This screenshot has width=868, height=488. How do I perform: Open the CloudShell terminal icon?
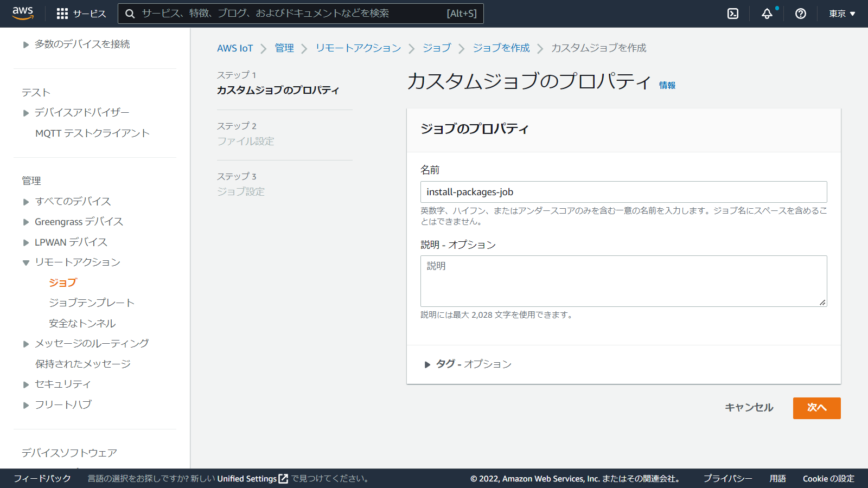(x=733, y=14)
